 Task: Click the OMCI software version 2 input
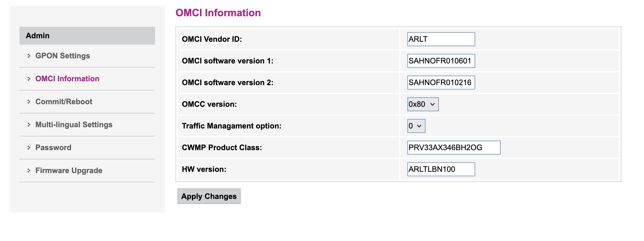[x=441, y=83]
